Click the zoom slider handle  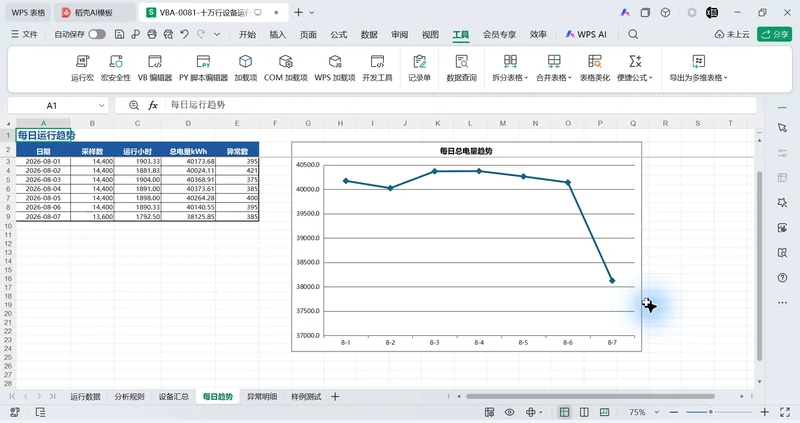(x=710, y=412)
